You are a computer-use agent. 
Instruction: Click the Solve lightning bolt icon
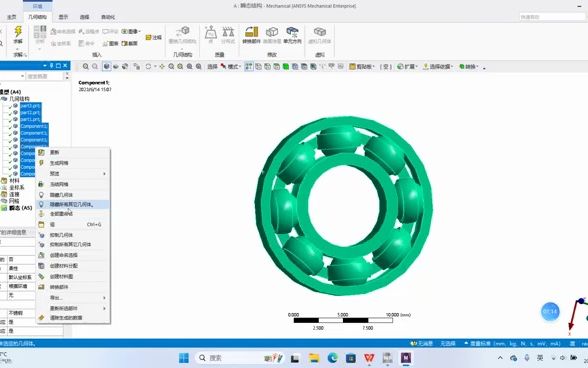click(x=18, y=32)
